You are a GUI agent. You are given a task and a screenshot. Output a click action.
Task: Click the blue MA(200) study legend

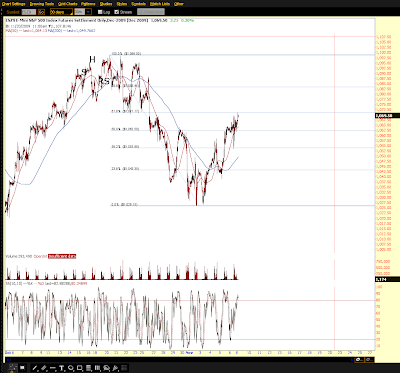(72, 31)
